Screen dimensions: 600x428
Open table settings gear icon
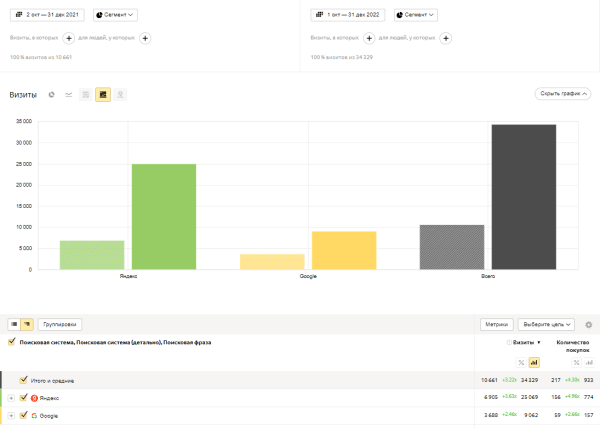click(588, 324)
